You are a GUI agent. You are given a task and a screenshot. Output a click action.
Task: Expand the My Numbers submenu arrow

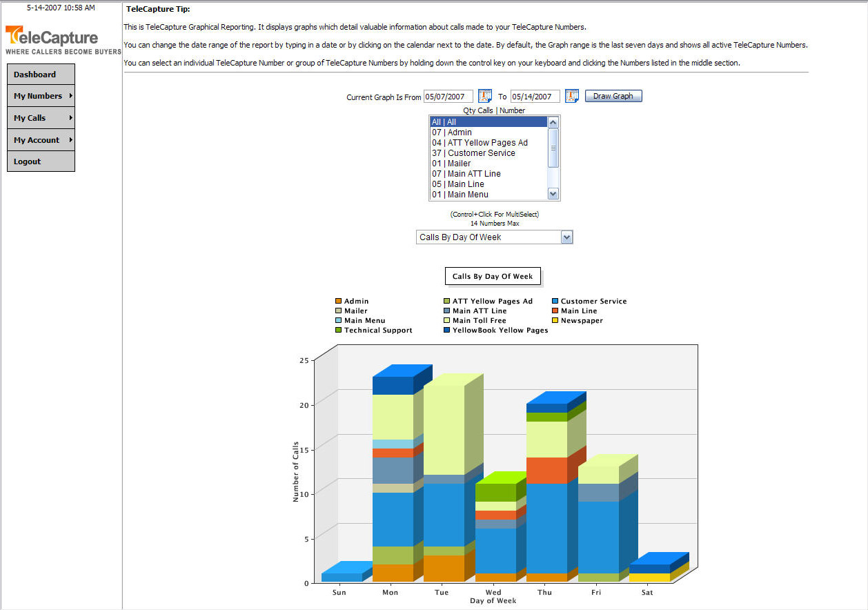(x=70, y=96)
